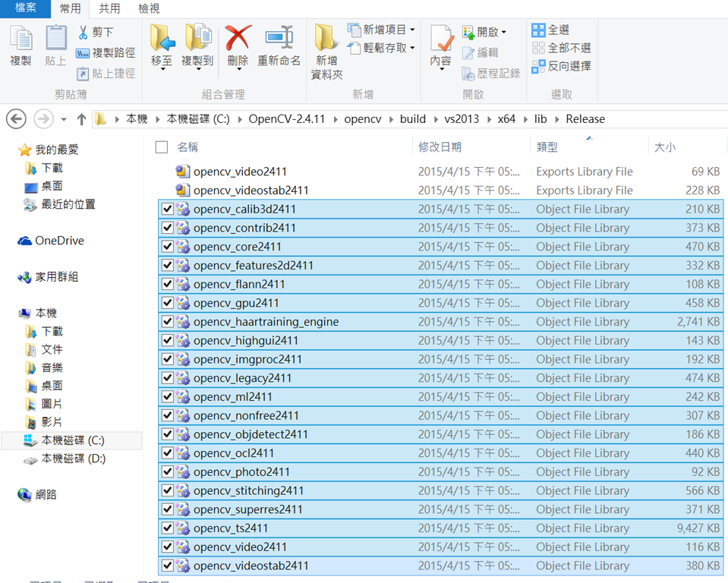Open 網路 (Network) in sidebar
The width and height of the screenshot is (728, 583).
(x=37, y=495)
